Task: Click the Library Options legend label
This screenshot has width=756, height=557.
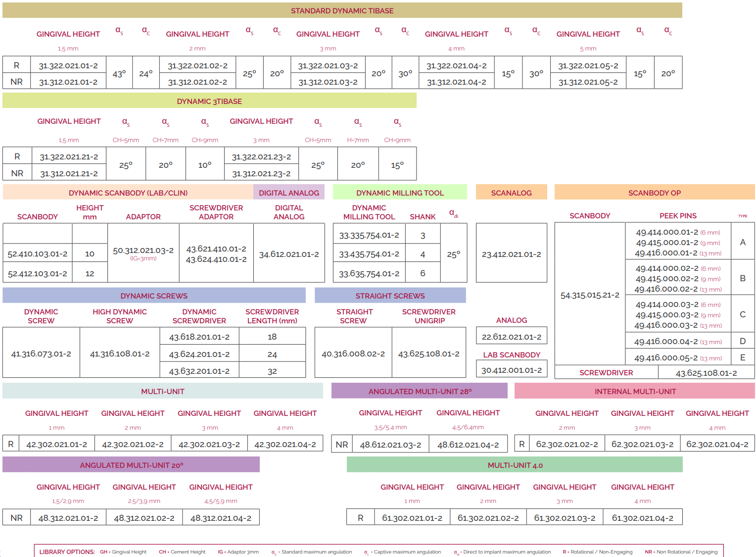Action: pos(67,552)
